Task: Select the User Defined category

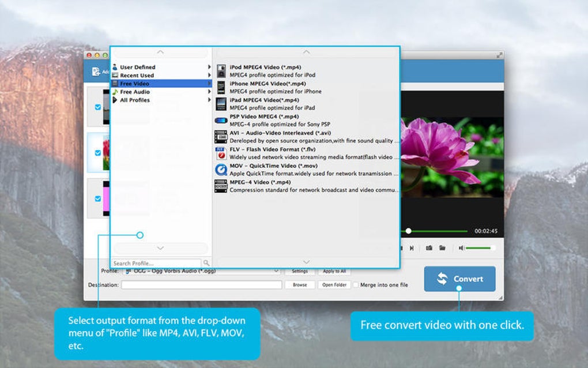Action: pyautogui.click(x=161, y=67)
